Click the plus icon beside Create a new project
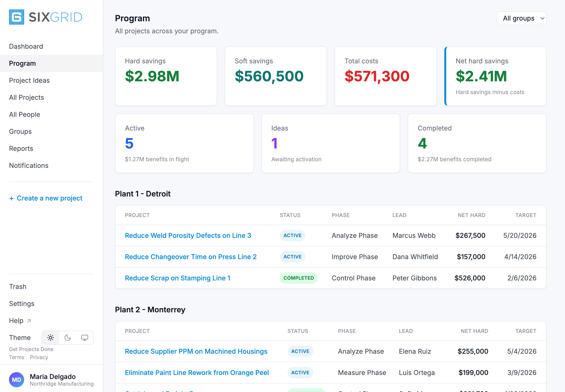Viewport: 565px width, 392px height. coord(11,198)
